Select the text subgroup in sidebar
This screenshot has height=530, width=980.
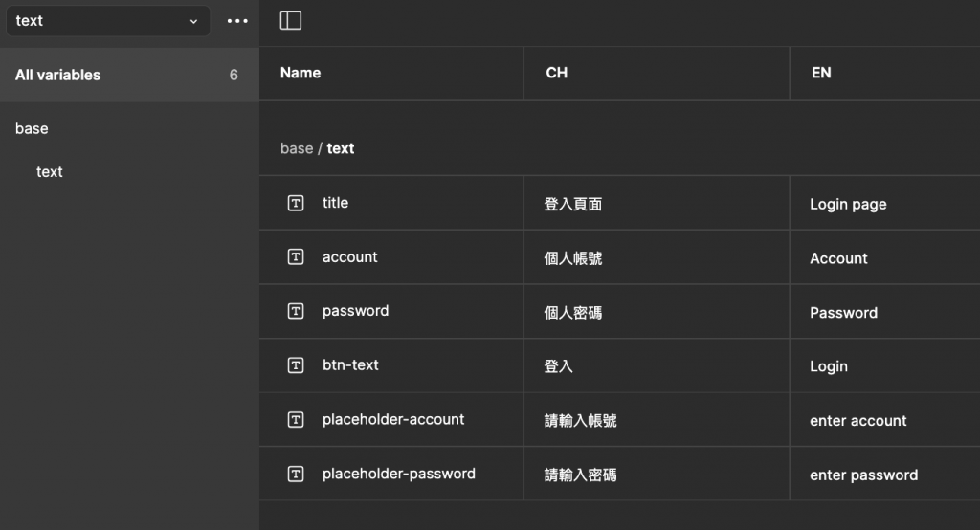[50, 172]
